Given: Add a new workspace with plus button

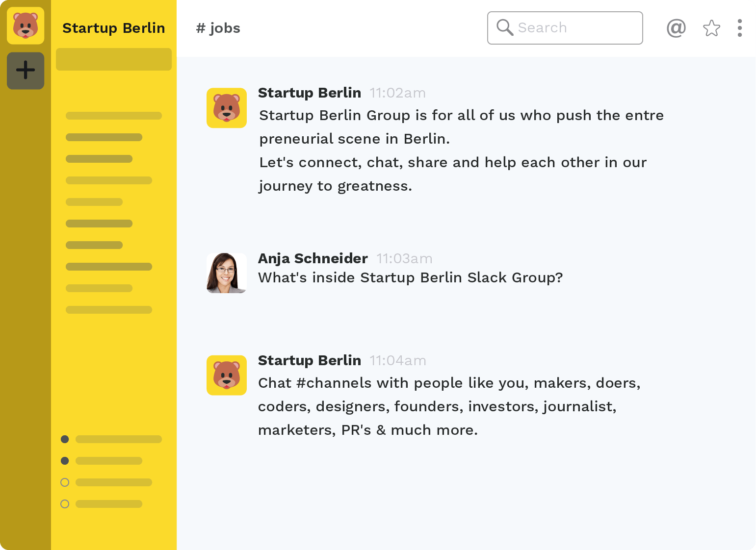Looking at the screenshot, I should pyautogui.click(x=26, y=71).
